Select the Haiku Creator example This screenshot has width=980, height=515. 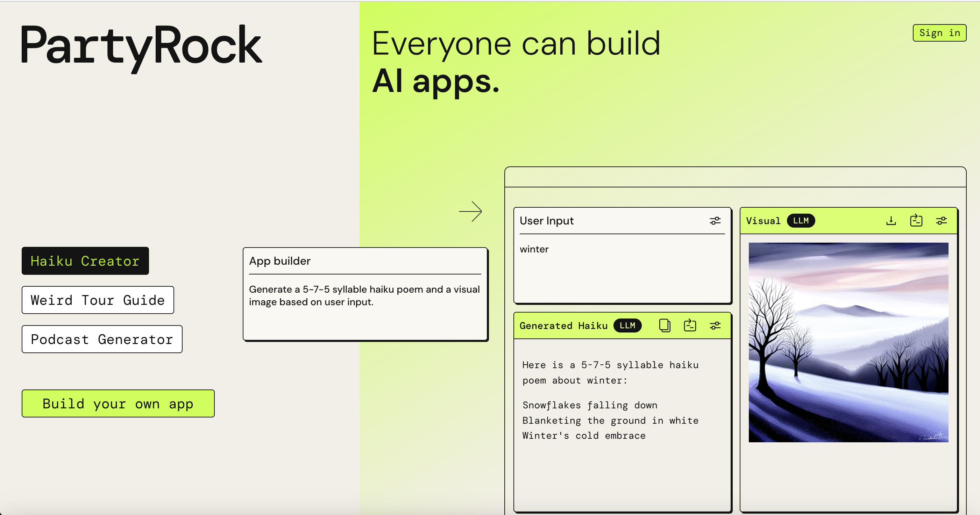point(85,261)
